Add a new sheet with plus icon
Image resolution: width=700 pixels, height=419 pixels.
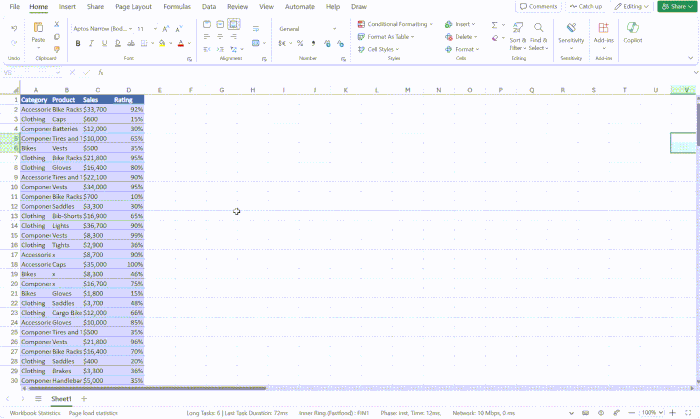point(84,399)
